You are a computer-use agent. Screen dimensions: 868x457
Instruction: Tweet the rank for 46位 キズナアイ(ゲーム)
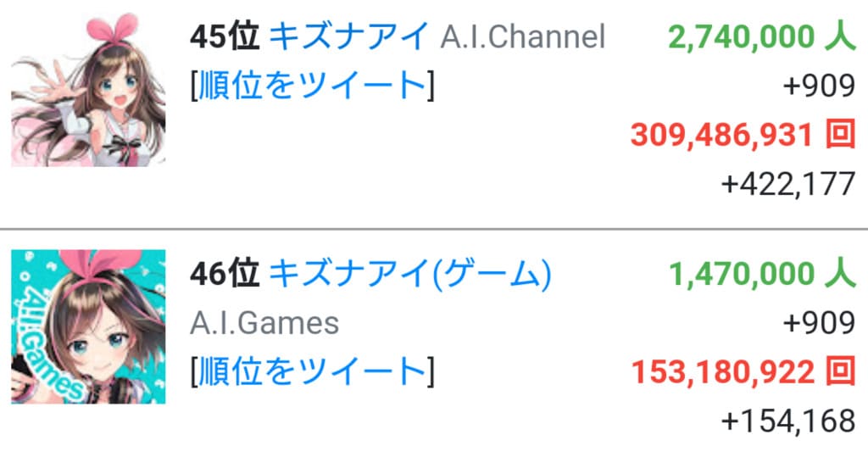312,371
